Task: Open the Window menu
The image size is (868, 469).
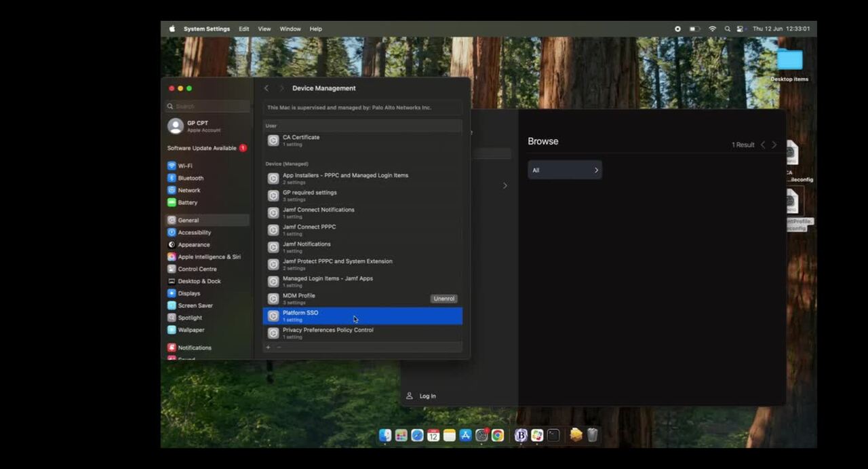Action: [290, 29]
